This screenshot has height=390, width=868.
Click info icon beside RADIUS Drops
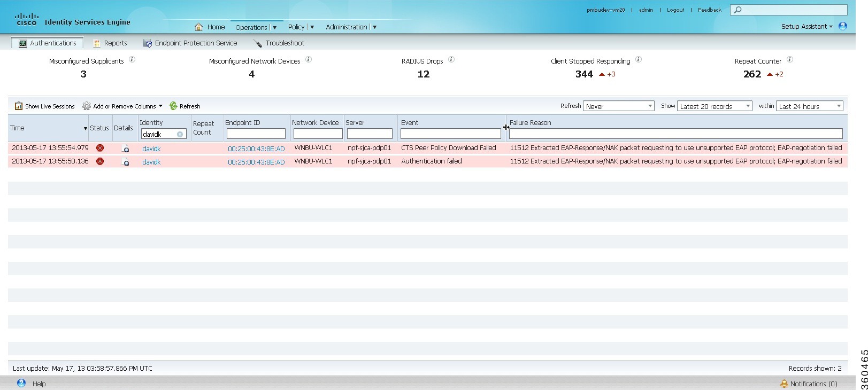[x=451, y=59]
